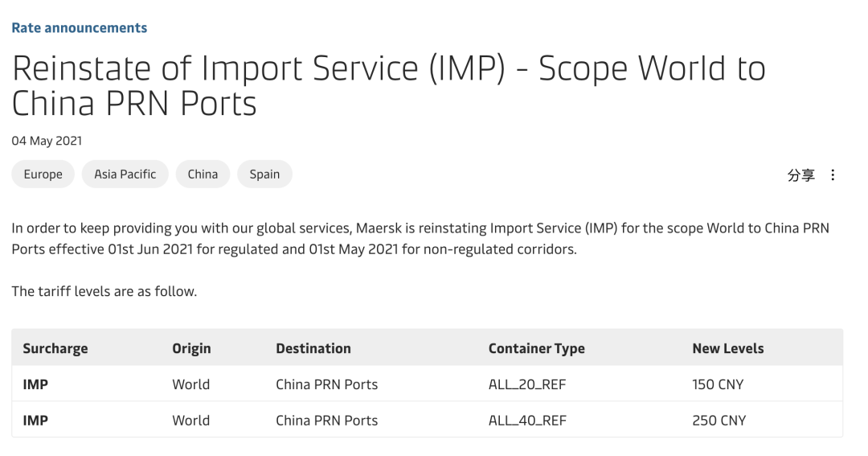868x456 pixels.
Task: Click the IMP surcharge in the ALL_40_REF row
Action: (35, 421)
